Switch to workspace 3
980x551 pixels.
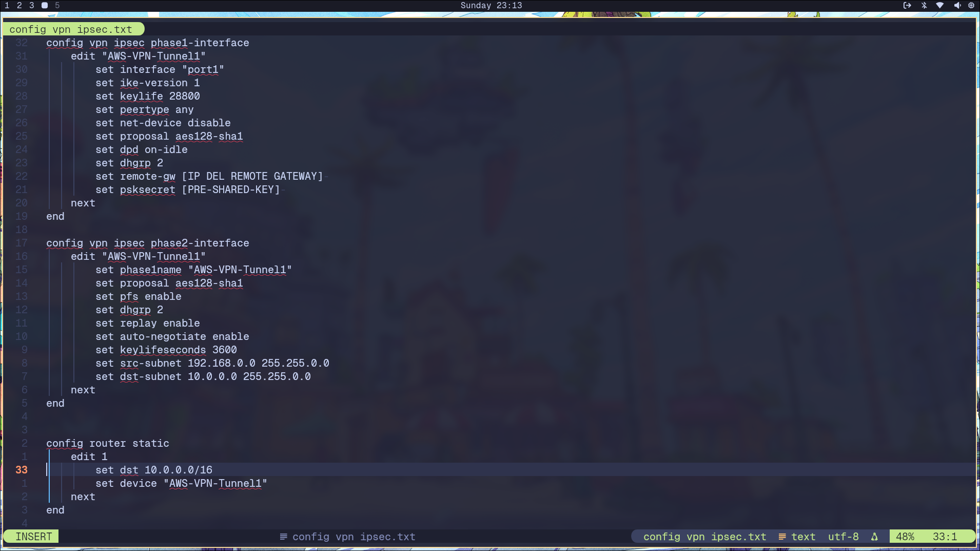click(32, 6)
